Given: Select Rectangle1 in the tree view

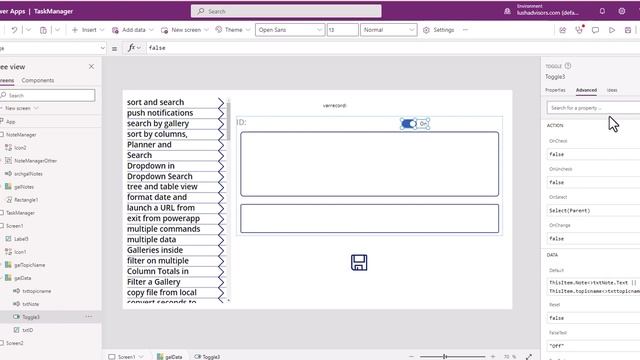Looking at the screenshot, I should point(26,200).
